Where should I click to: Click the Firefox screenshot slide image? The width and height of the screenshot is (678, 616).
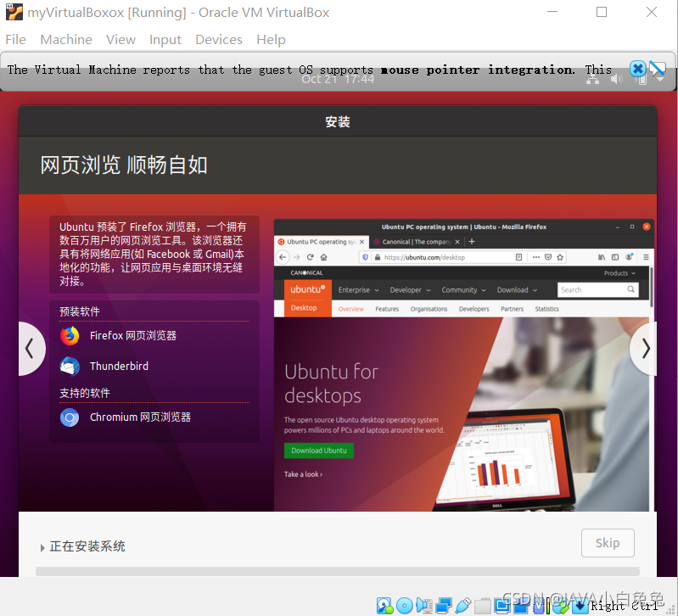click(464, 366)
